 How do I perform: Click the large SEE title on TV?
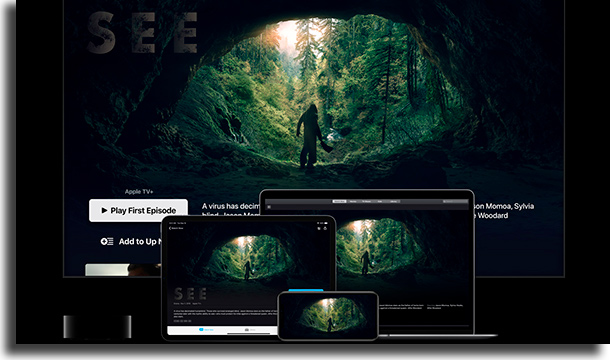point(142,32)
